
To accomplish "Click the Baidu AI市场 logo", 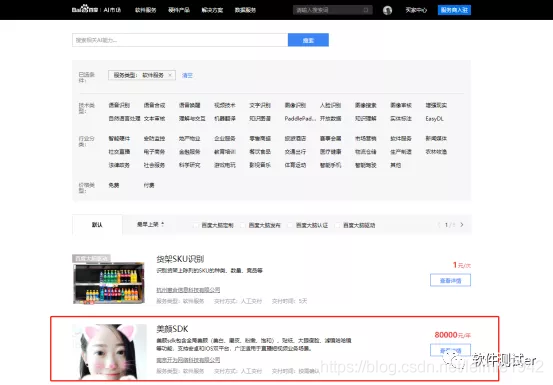I will click(96, 10).
